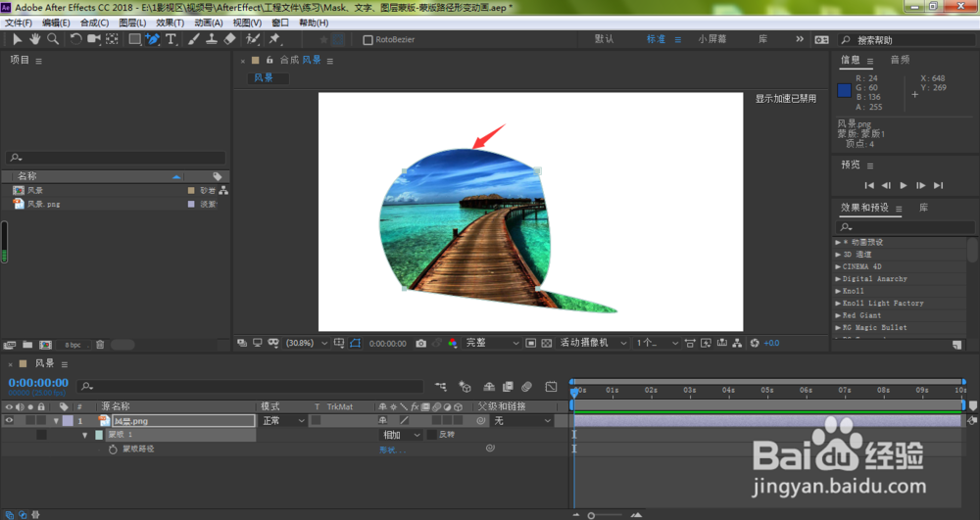Select the Zoom tool in toolbar
Screen dimensions: 980x520
[x=53, y=39]
